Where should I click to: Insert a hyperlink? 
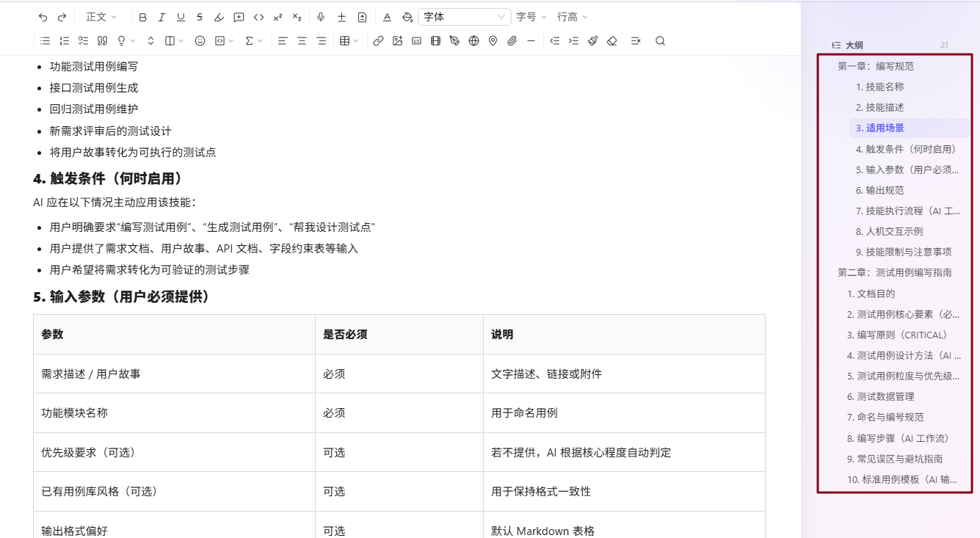(x=378, y=41)
